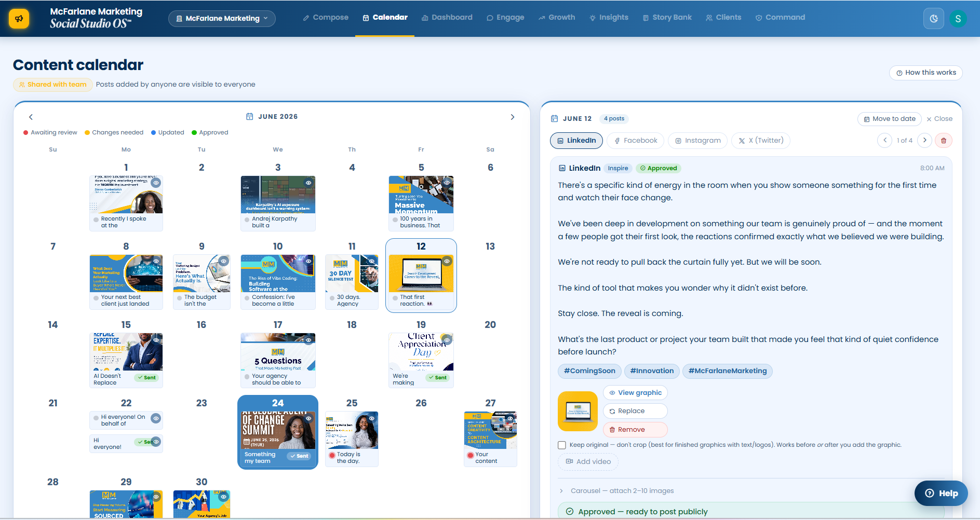Open the Insights tab
Viewport: 980px width, 520px height.
(x=609, y=18)
